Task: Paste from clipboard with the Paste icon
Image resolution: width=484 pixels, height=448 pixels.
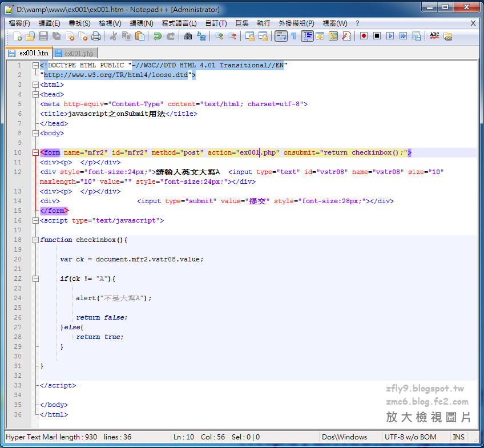Action: [x=140, y=36]
